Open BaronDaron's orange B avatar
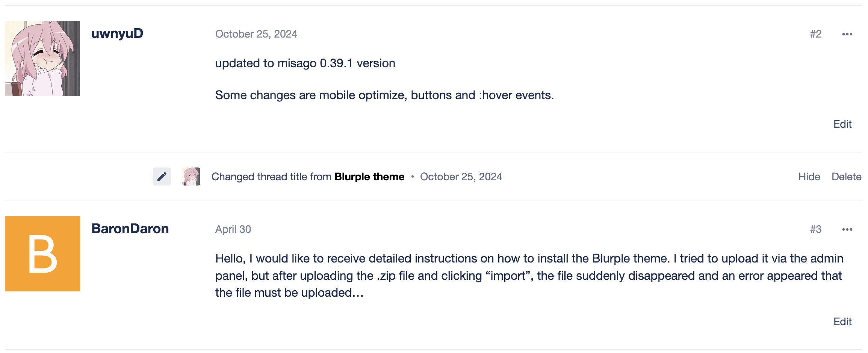This screenshot has width=868, height=353. click(42, 254)
